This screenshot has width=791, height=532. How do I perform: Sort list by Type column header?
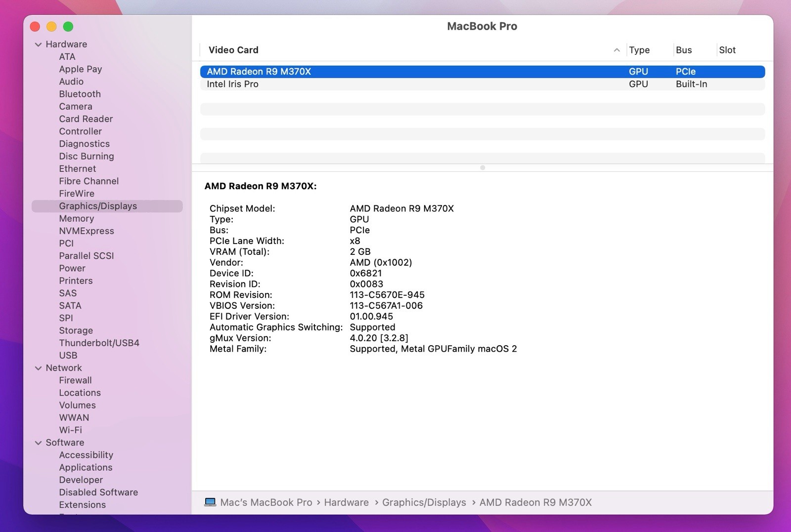pos(639,50)
